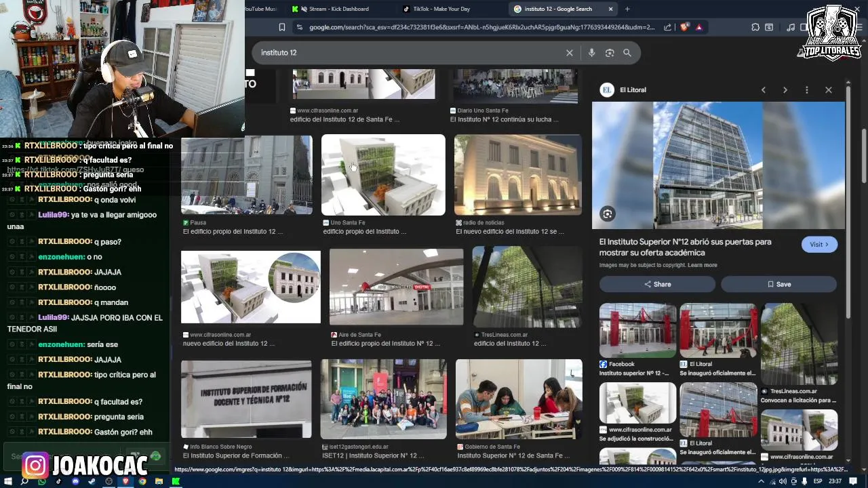Open Facebook related image in preview panel
The height and width of the screenshot is (488, 868).
(637, 330)
